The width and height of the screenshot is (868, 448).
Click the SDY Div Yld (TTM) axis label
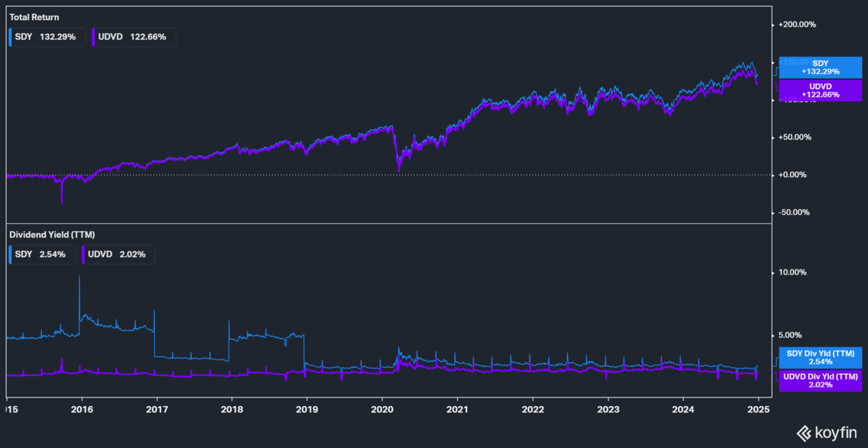[820, 358]
